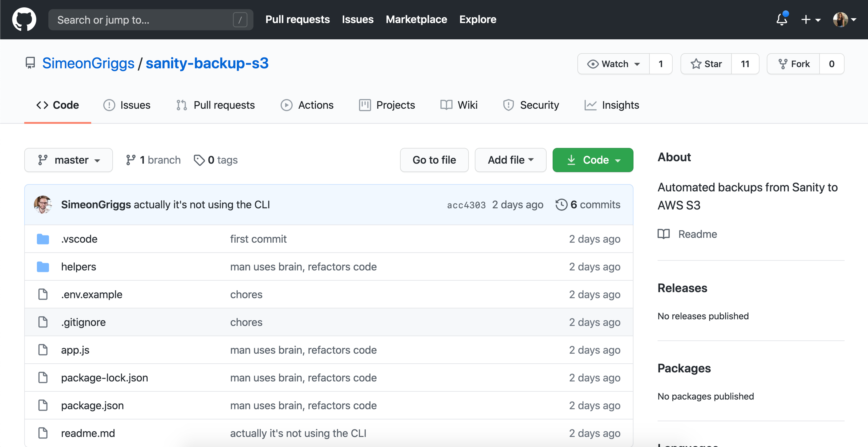Fork this repository
868x447 pixels.
pyautogui.click(x=794, y=64)
